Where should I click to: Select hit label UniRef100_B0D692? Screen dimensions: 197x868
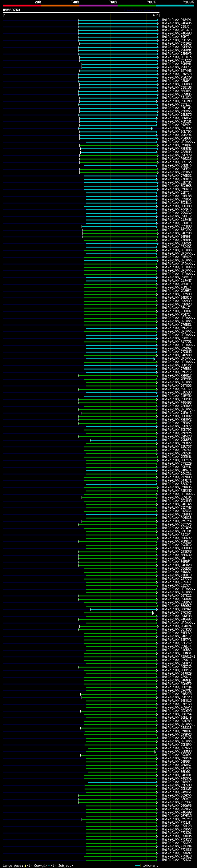point(176,538)
